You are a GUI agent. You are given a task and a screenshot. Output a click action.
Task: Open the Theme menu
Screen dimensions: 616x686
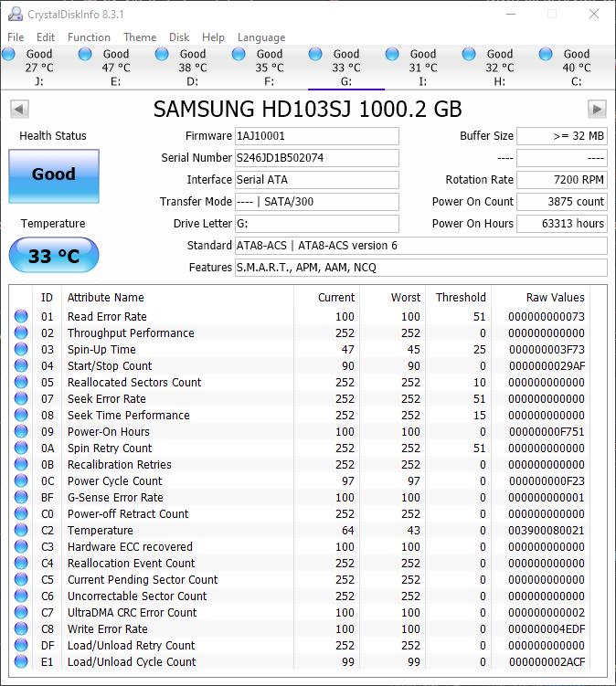pyautogui.click(x=140, y=37)
